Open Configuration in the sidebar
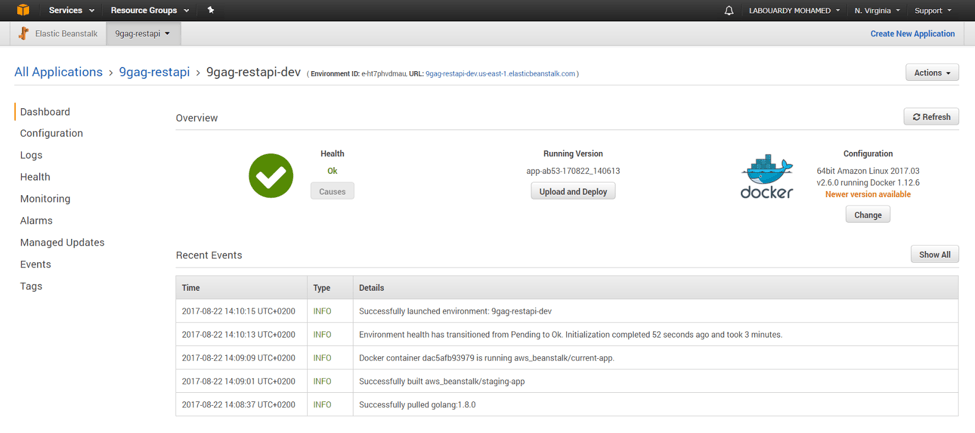This screenshot has height=433, width=975. (x=51, y=134)
